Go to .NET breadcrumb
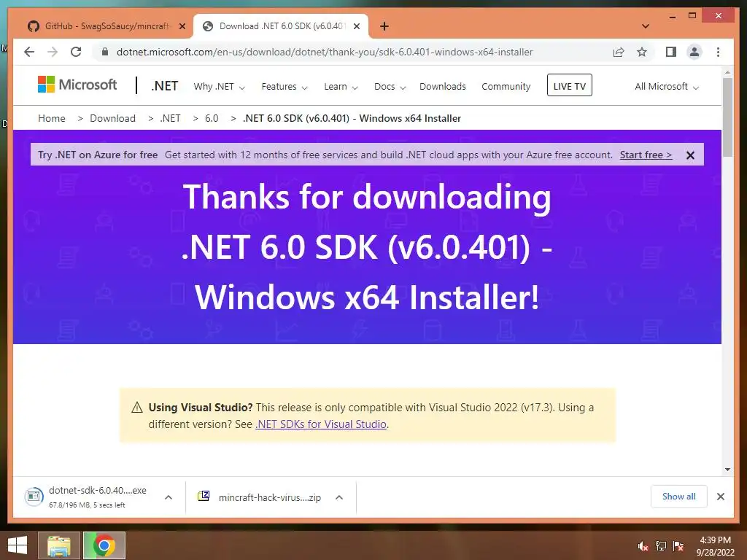The image size is (747, 560). (x=170, y=118)
